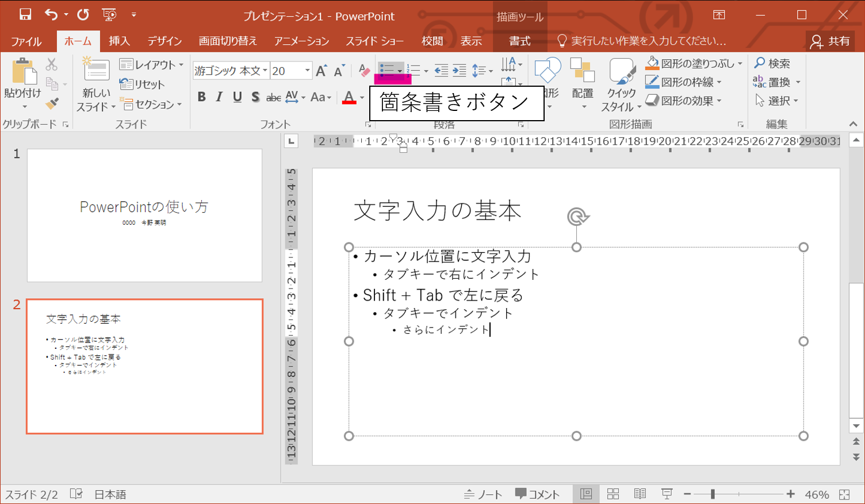Viewport: 865px width, 504px height.
Task: Open the font size dropdown showing 20
Action: (x=307, y=71)
